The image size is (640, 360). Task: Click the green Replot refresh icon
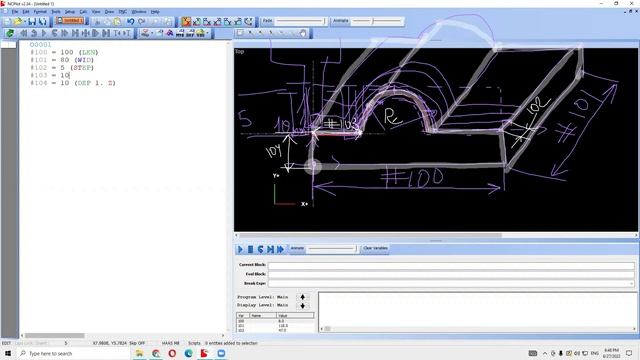(10, 33)
